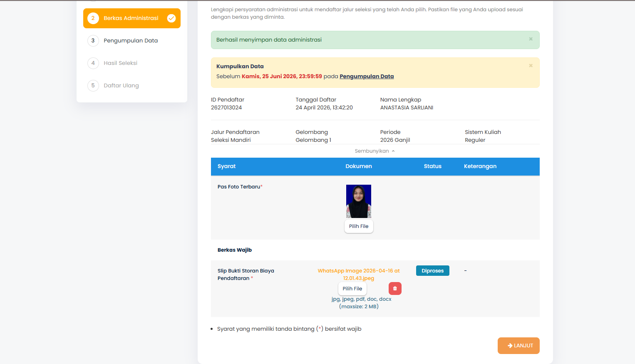This screenshot has width=635, height=364.
Task: Click Pilih File under the passport photo
Action: pyautogui.click(x=359, y=226)
